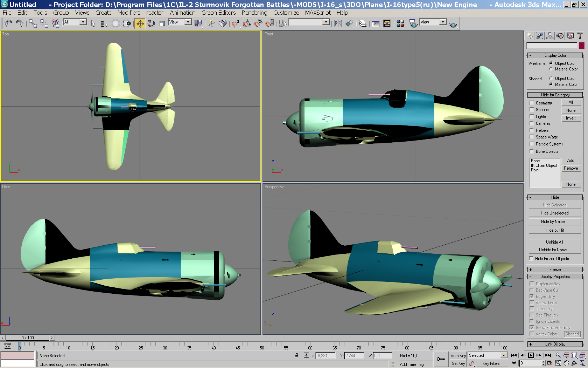Open the reference coordinate system View dropdown
This screenshot has width=588, height=368.
pyautogui.click(x=180, y=22)
